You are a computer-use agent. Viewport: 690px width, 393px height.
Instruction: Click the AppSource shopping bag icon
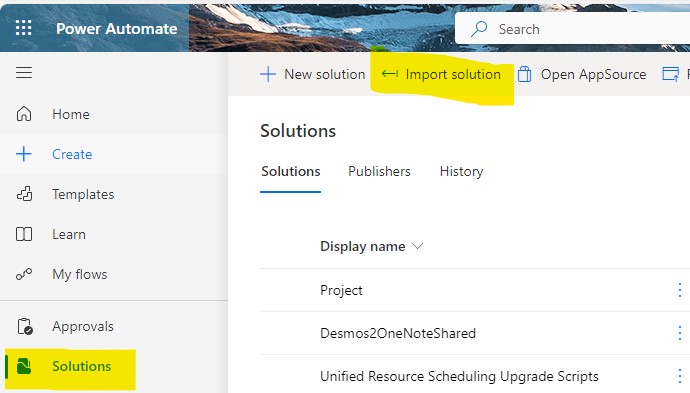(524, 74)
